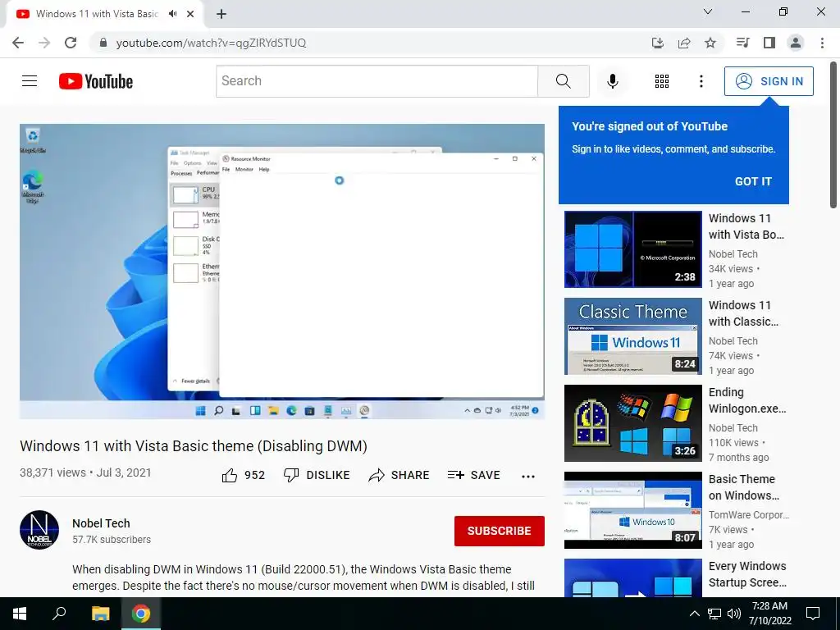The width and height of the screenshot is (840, 630).
Task: Click the DISLIKE button
Action: click(317, 475)
